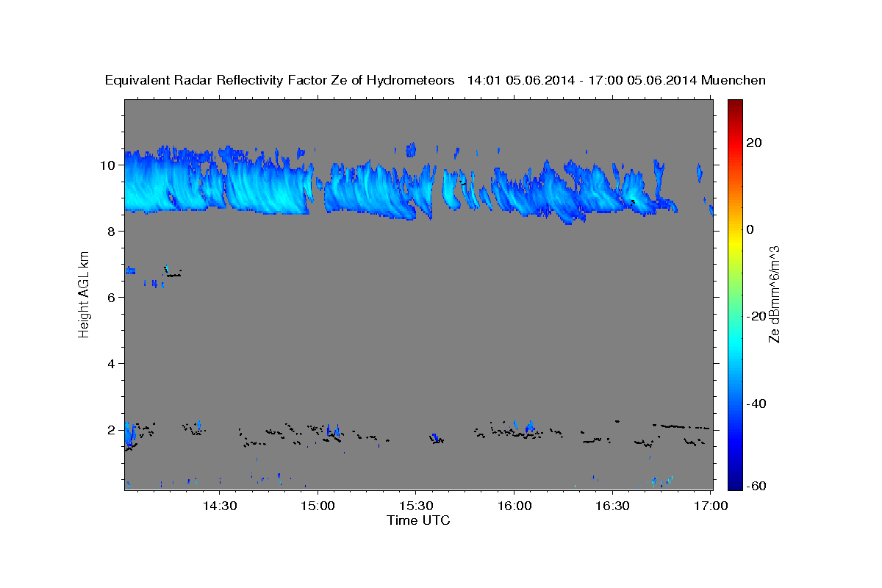Click the 'Height AGL km' axis label
The height and width of the screenshot is (588, 882).
coord(84,295)
